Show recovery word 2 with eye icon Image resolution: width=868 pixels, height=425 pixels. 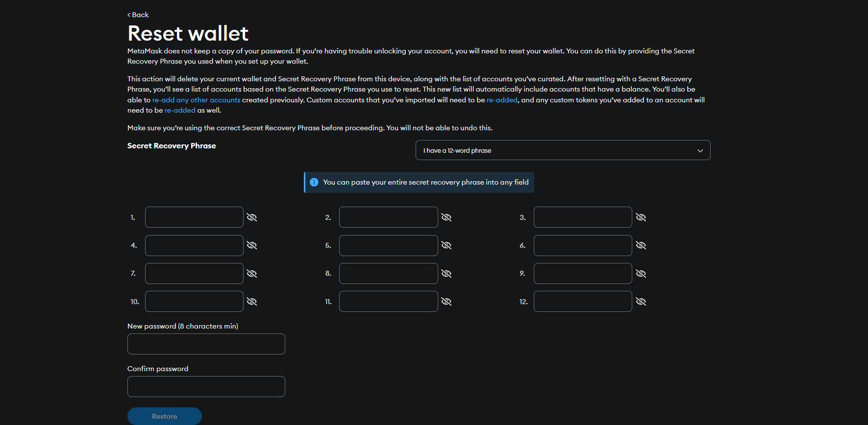click(x=446, y=217)
